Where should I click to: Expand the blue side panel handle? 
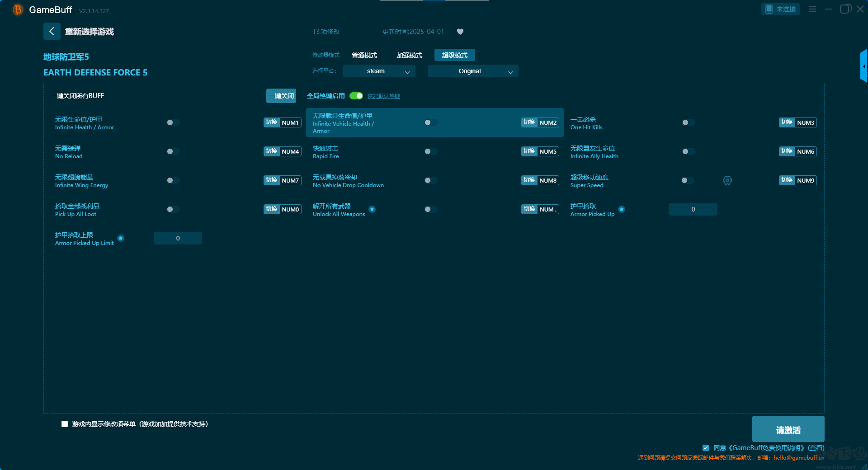[x=863, y=66]
